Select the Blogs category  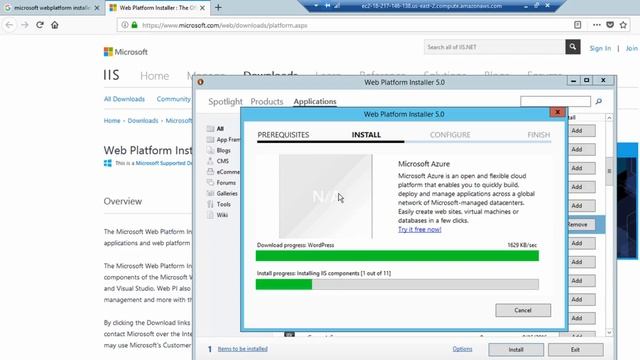point(223,150)
